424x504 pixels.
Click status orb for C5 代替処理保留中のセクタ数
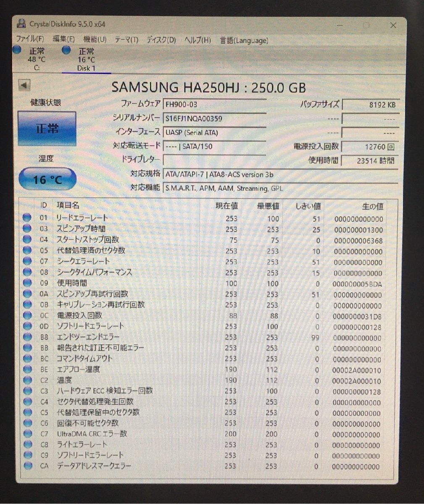tap(27, 412)
